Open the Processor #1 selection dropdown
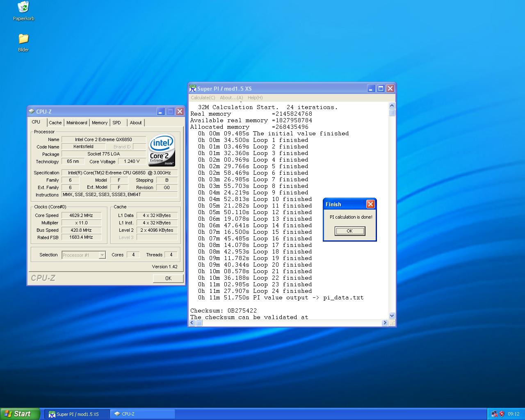 [x=84, y=255]
